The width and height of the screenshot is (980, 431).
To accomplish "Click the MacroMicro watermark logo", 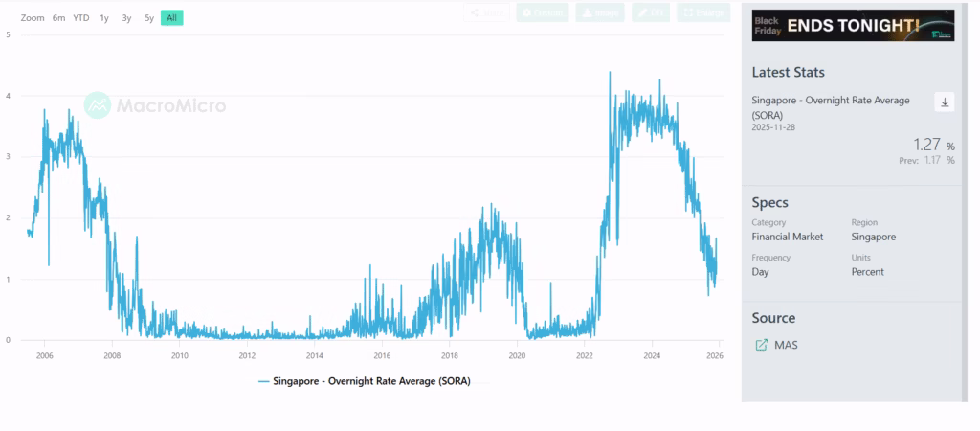I will pyautogui.click(x=155, y=104).
